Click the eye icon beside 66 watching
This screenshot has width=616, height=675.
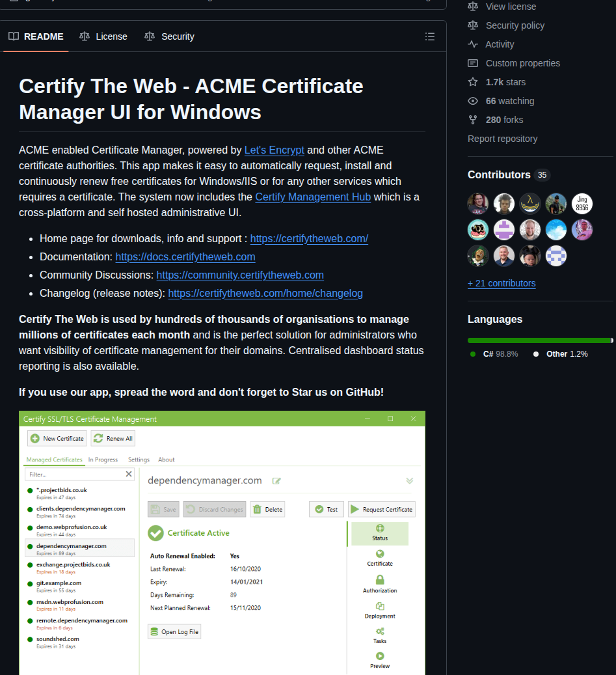click(473, 101)
